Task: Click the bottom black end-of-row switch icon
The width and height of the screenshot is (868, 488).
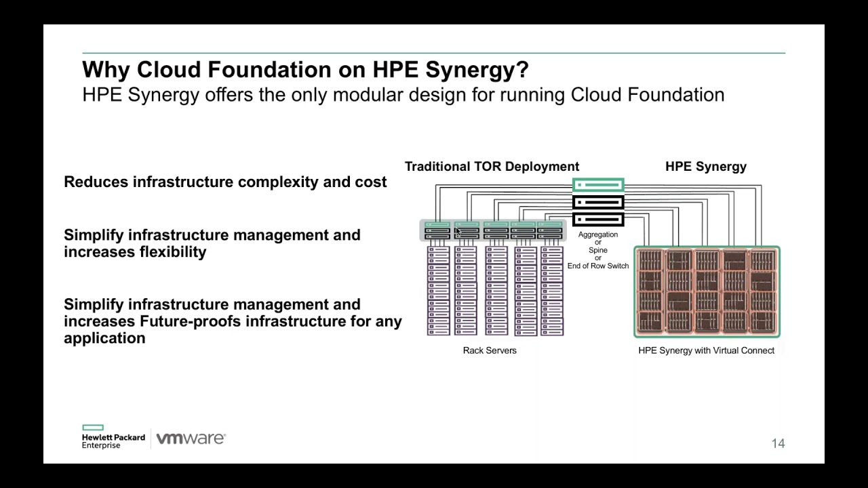Action: [x=598, y=220]
